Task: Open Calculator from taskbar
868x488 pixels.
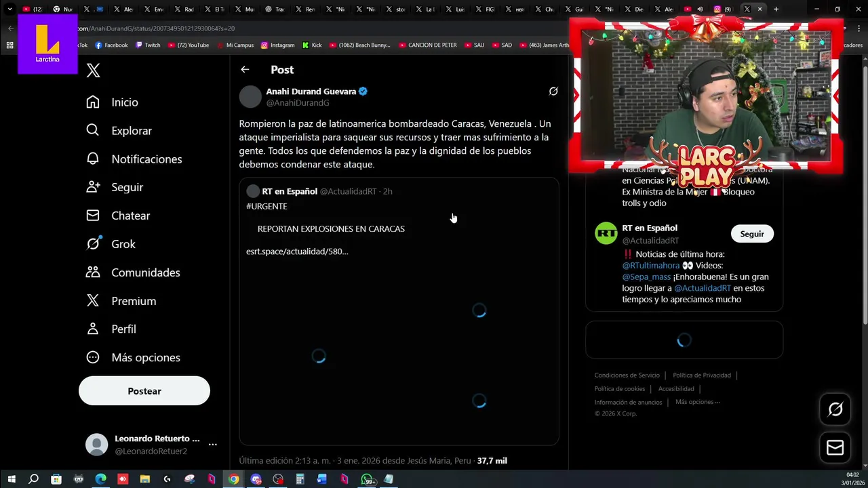Action: 300,479
